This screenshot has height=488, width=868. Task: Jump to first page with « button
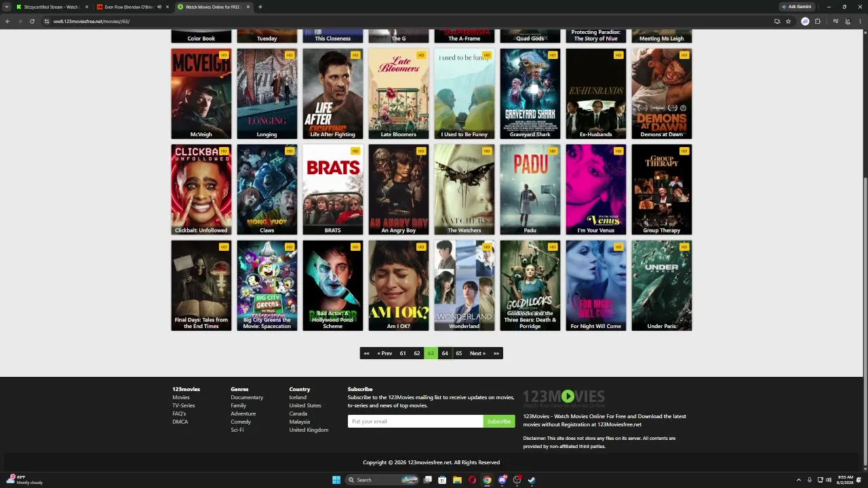click(366, 353)
